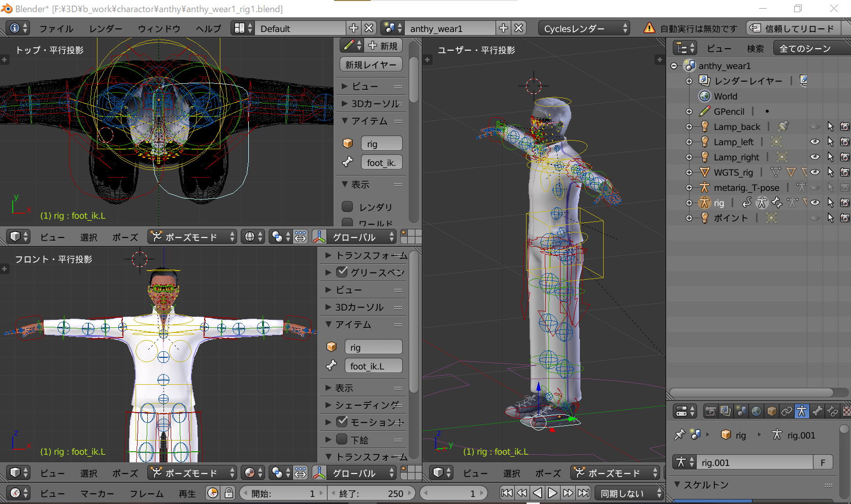Screen dimensions: 851x504
Task: Click the pin icon in properties breadcrumb
Action: tap(679, 435)
